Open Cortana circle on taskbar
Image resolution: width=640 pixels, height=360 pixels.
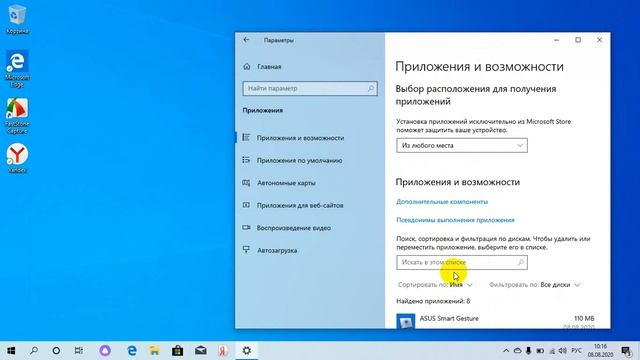pyautogui.click(x=56, y=351)
